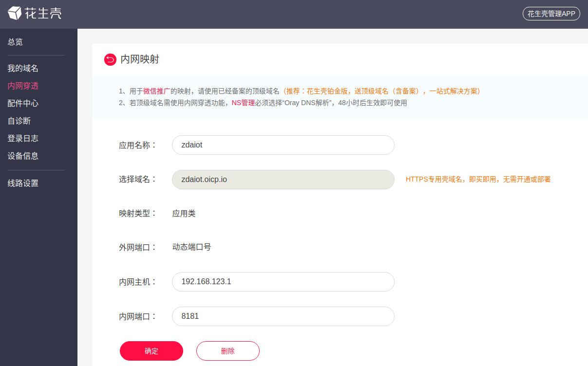Click the 内网端口 field showing 8181

click(x=283, y=316)
